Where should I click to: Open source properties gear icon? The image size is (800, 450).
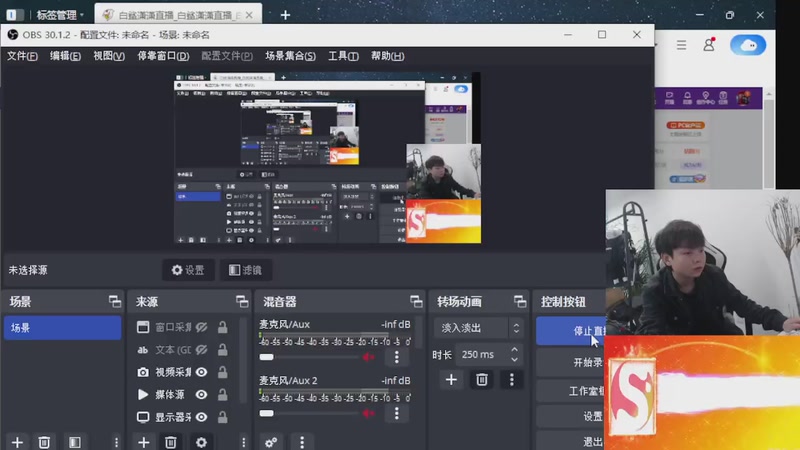coord(201,442)
